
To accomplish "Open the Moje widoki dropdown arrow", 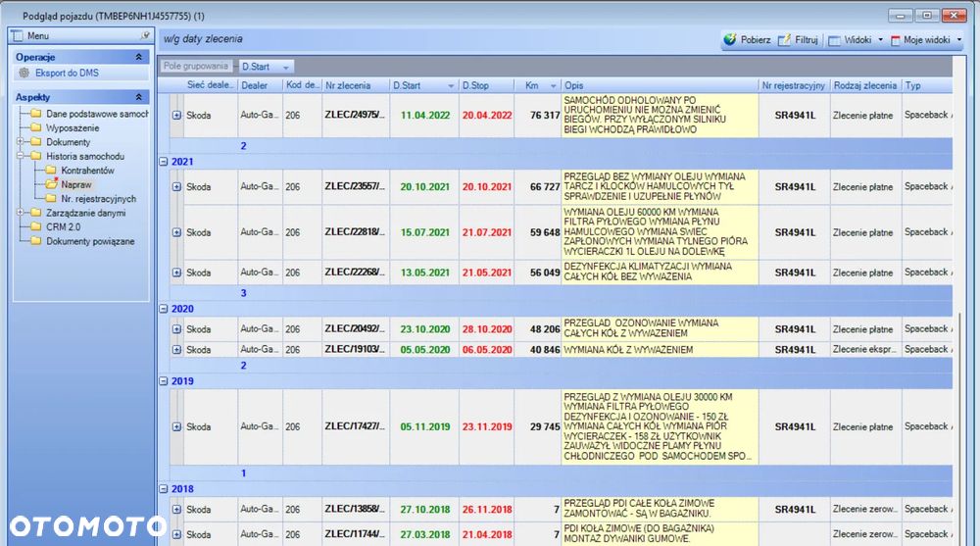I will pos(958,40).
